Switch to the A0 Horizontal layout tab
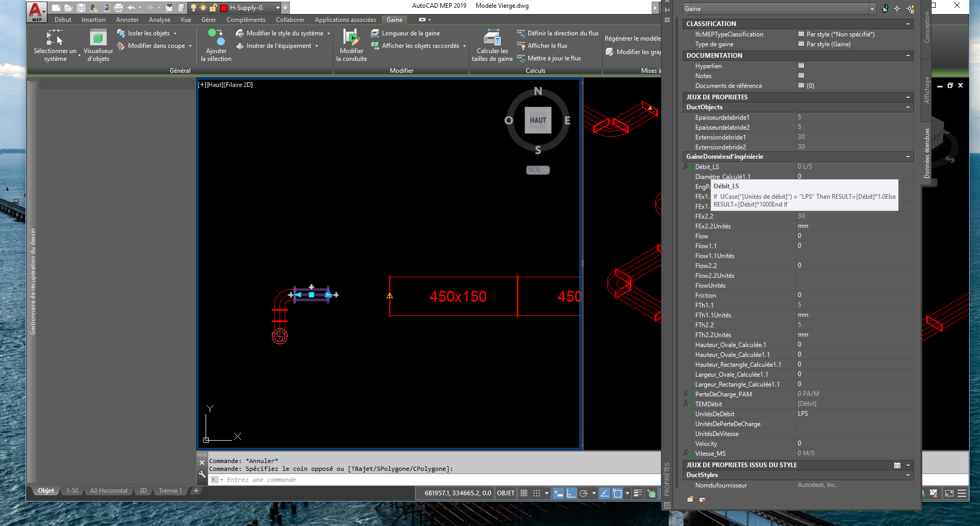Screen dimensions: 980x526 (x=108, y=491)
